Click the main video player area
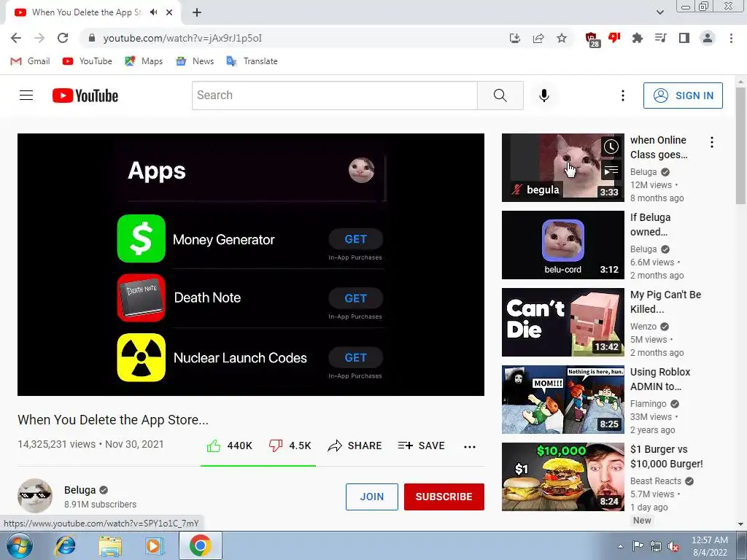Screen dimensions: 747x560 [x=251, y=264]
